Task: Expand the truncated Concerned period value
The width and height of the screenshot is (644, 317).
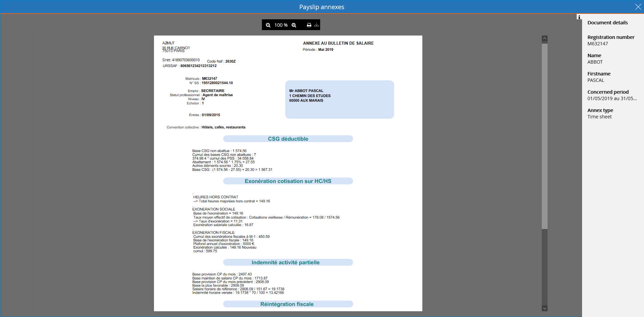Action: 612,98
